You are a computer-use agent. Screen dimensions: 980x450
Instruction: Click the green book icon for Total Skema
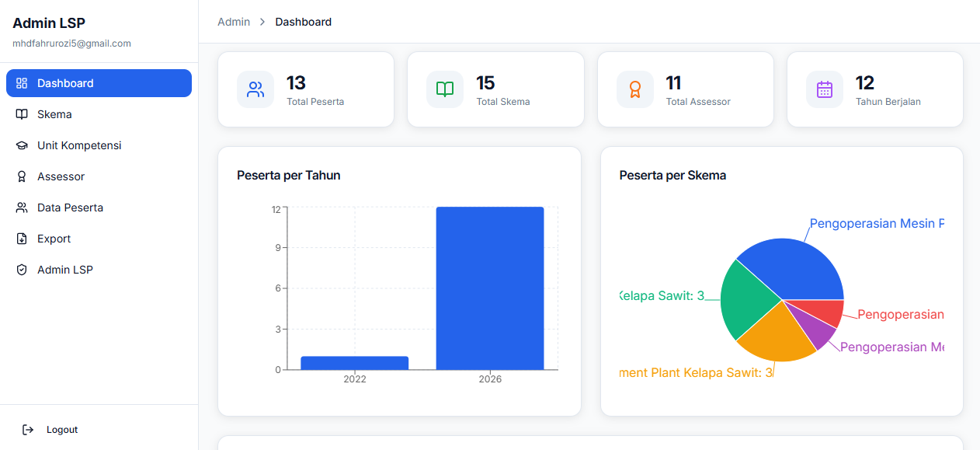pyautogui.click(x=445, y=89)
